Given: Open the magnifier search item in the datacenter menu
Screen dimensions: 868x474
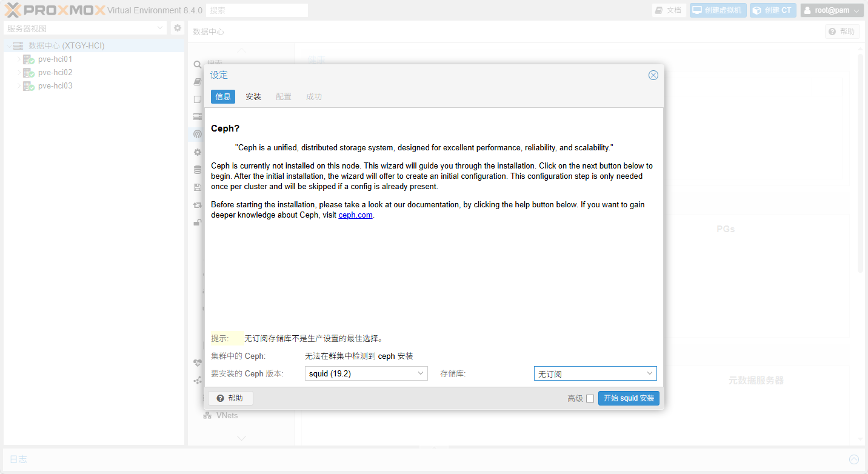Looking at the screenshot, I should 198,64.
